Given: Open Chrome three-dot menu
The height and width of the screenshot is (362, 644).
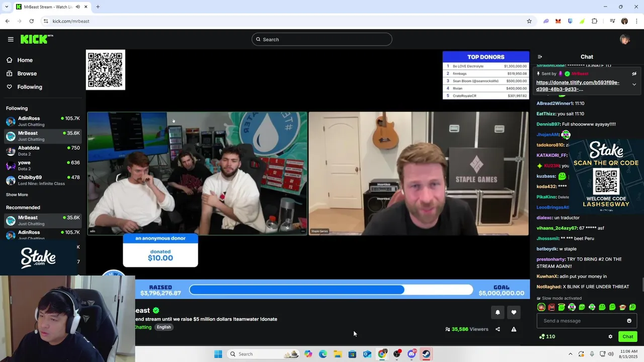Looking at the screenshot, I should point(636,21).
